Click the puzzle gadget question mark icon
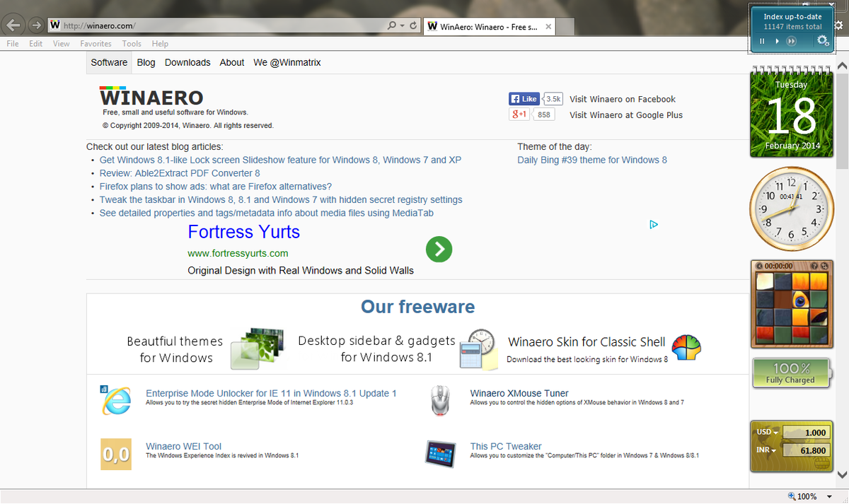Image resolution: width=849 pixels, height=504 pixels. 814,266
